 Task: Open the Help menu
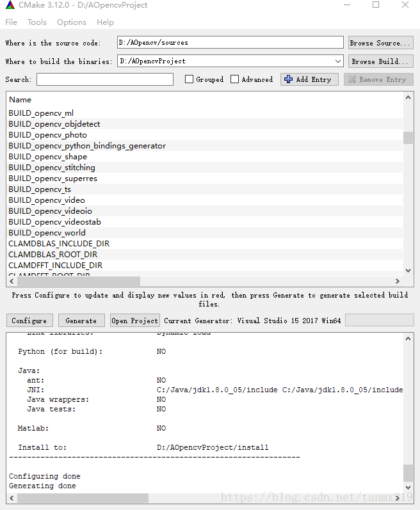click(x=105, y=22)
